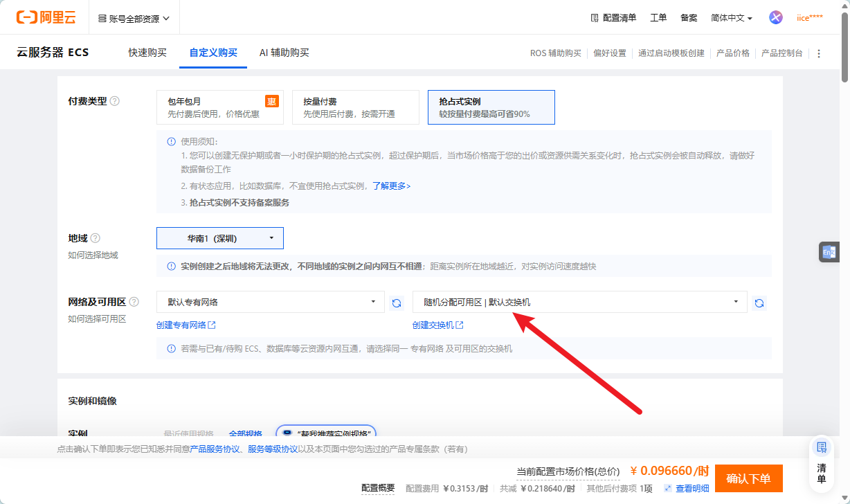Open the 创建交换机 link
This screenshot has height=504, width=850.
438,325
